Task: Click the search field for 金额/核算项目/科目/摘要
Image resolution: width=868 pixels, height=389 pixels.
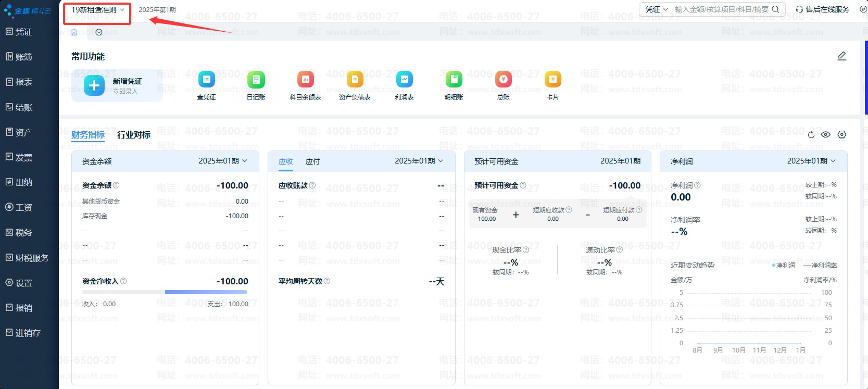Action: (722, 9)
